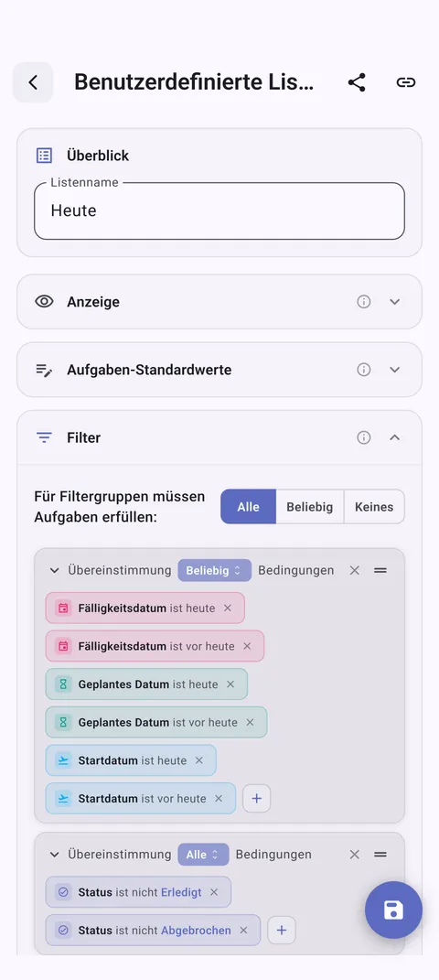Open info for Filter section

pyautogui.click(x=363, y=438)
